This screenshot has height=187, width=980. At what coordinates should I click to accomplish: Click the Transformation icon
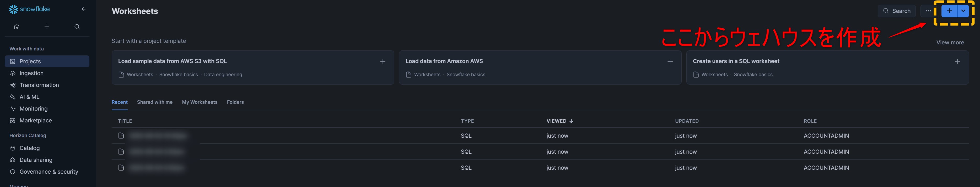pyautogui.click(x=13, y=85)
